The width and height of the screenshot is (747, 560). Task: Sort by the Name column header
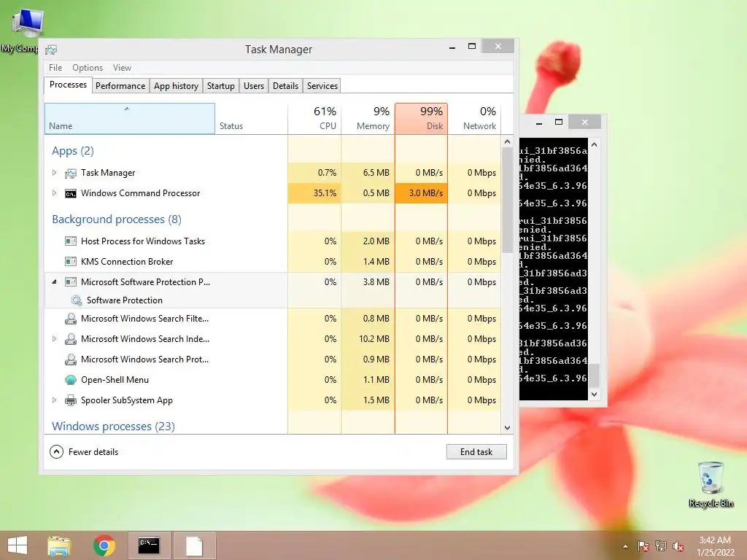(x=130, y=119)
